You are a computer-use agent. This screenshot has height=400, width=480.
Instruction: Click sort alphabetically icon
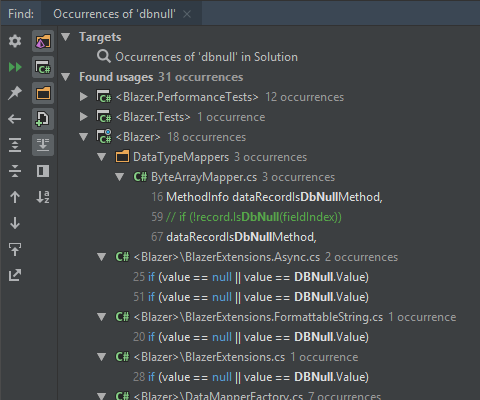pos(43,197)
